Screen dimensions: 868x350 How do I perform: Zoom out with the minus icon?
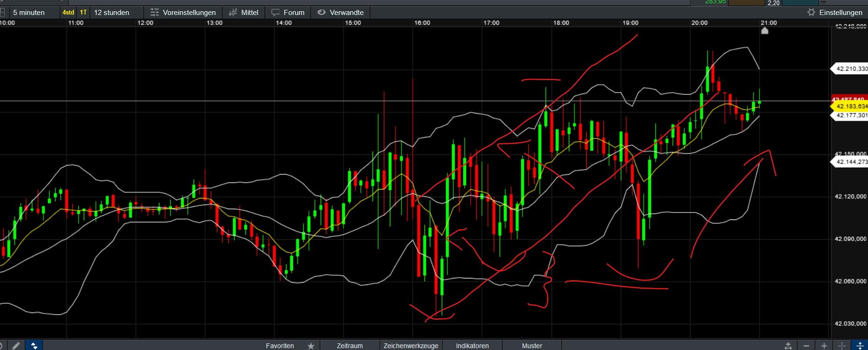point(806,346)
